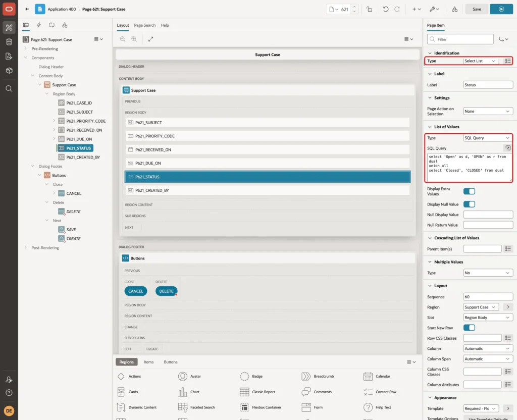Screen dimensions: 517x420
Task: Open the Slot Region Body dropdown
Action: [x=488, y=318]
